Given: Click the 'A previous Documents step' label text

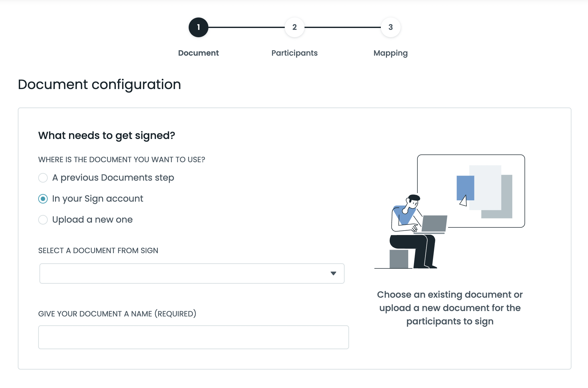Looking at the screenshot, I should [x=113, y=177].
